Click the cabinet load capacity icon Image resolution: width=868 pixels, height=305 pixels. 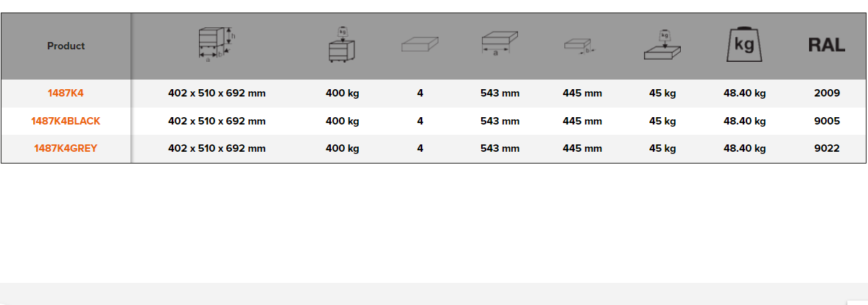pos(342,45)
